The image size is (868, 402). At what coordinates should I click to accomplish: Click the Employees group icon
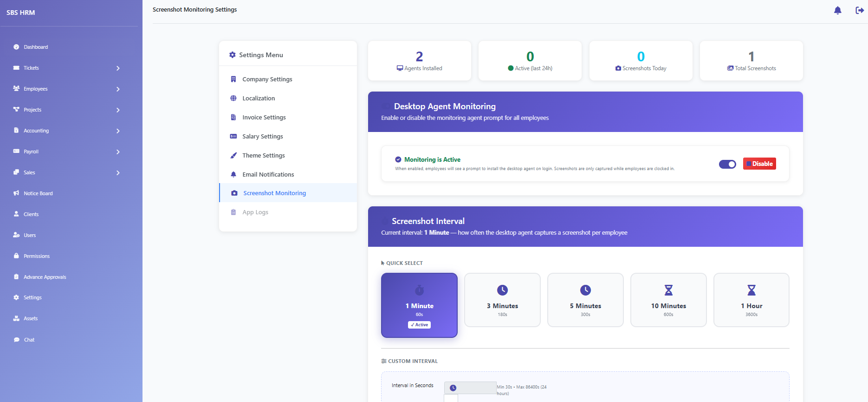pyautogui.click(x=16, y=88)
